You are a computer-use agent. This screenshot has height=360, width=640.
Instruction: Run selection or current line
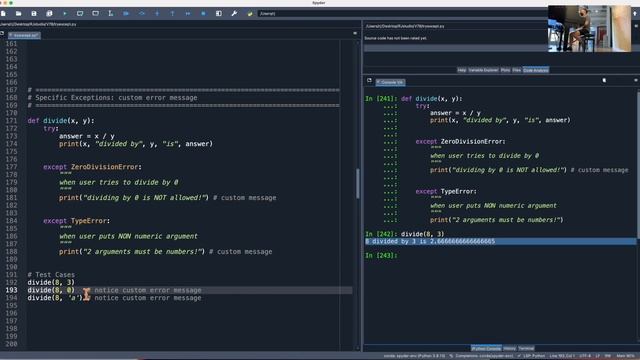point(111,13)
